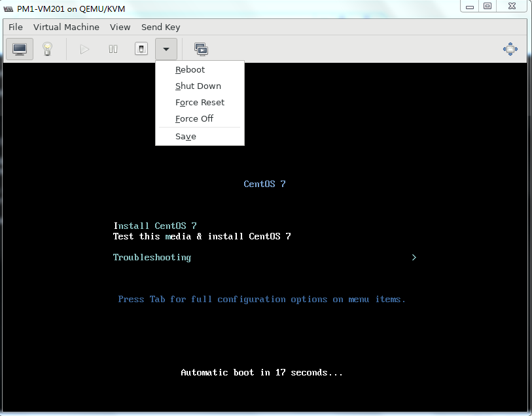Select the Troubleshooting boot entry
532x416 pixels.
(x=152, y=257)
